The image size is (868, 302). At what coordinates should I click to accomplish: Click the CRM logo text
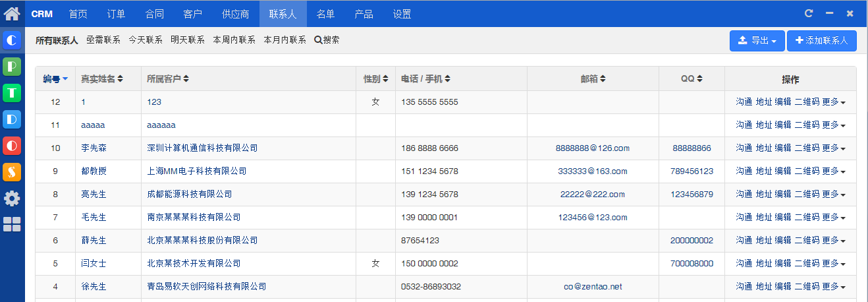tap(42, 14)
